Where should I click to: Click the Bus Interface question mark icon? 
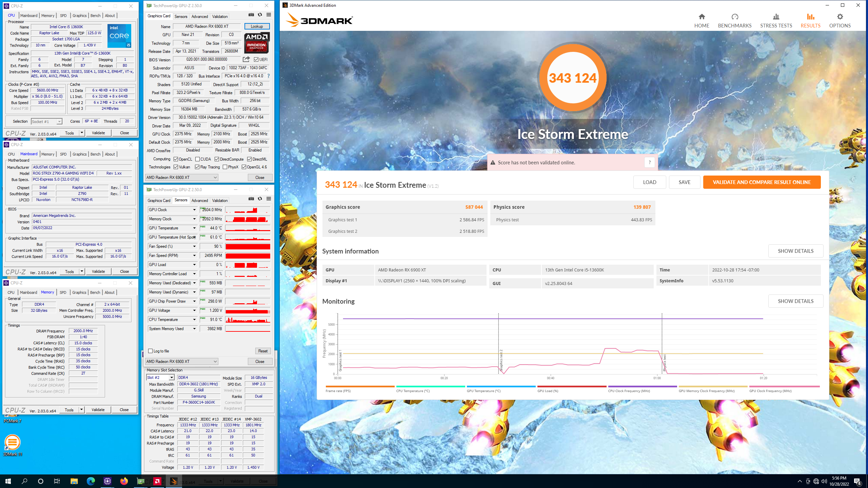pos(269,76)
